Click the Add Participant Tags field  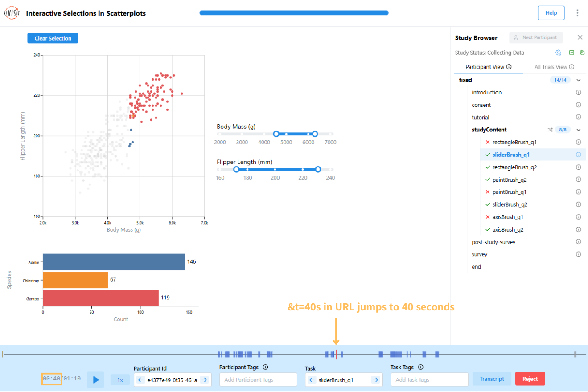pyautogui.click(x=258, y=380)
